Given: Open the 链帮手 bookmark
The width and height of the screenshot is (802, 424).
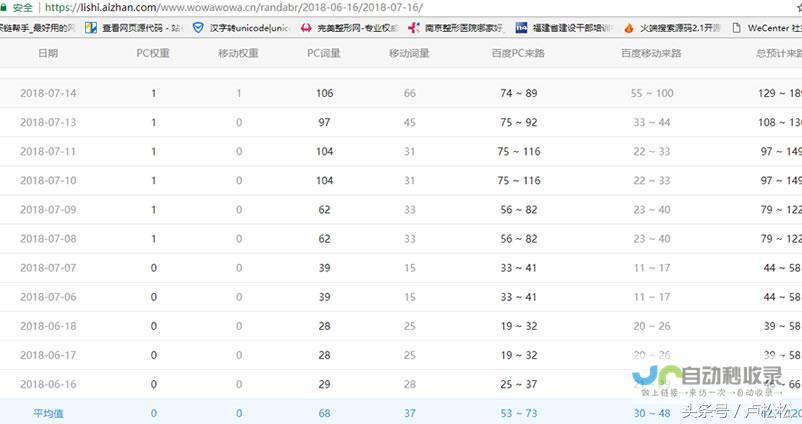Looking at the screenshot, I should point(37,28).
